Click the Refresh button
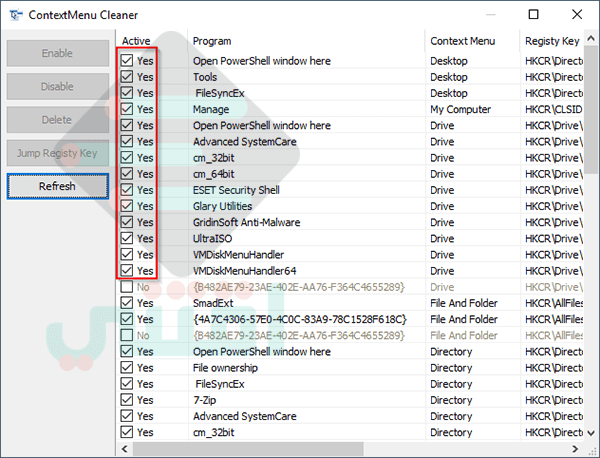Screen dimensions: 600x458 coord(57,186)
